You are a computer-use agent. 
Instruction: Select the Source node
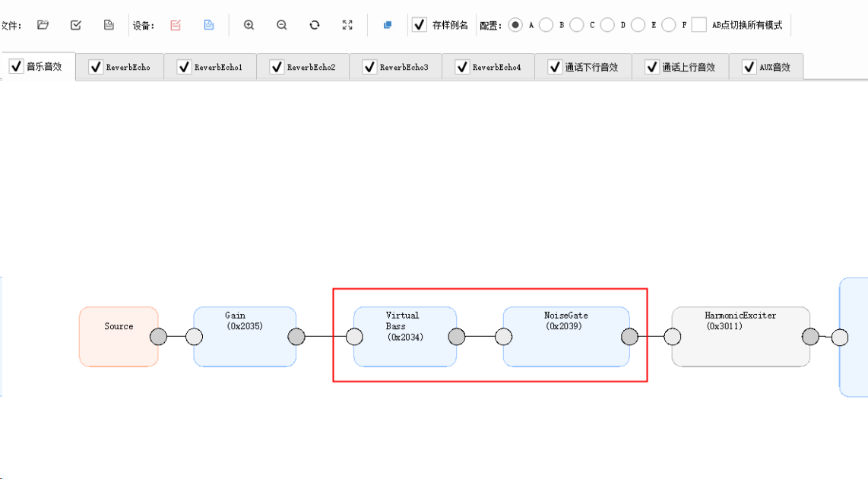point(119,337)
